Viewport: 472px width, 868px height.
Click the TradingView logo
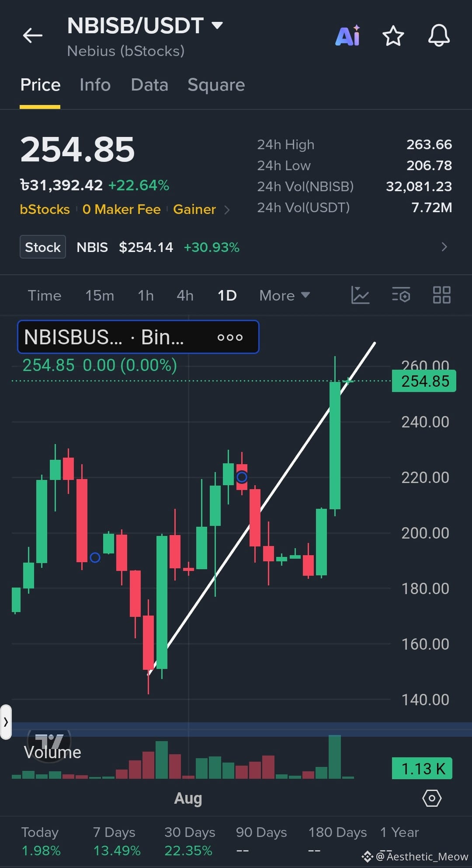(x=49, y=741)
